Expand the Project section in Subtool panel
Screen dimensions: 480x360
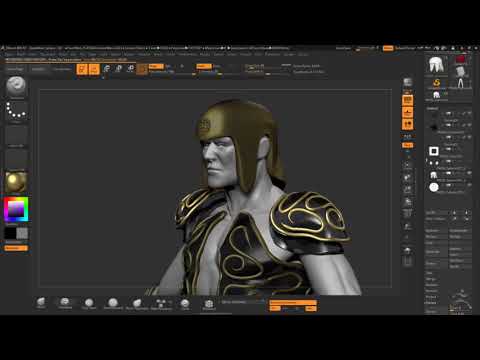click(x=431, y=297)
